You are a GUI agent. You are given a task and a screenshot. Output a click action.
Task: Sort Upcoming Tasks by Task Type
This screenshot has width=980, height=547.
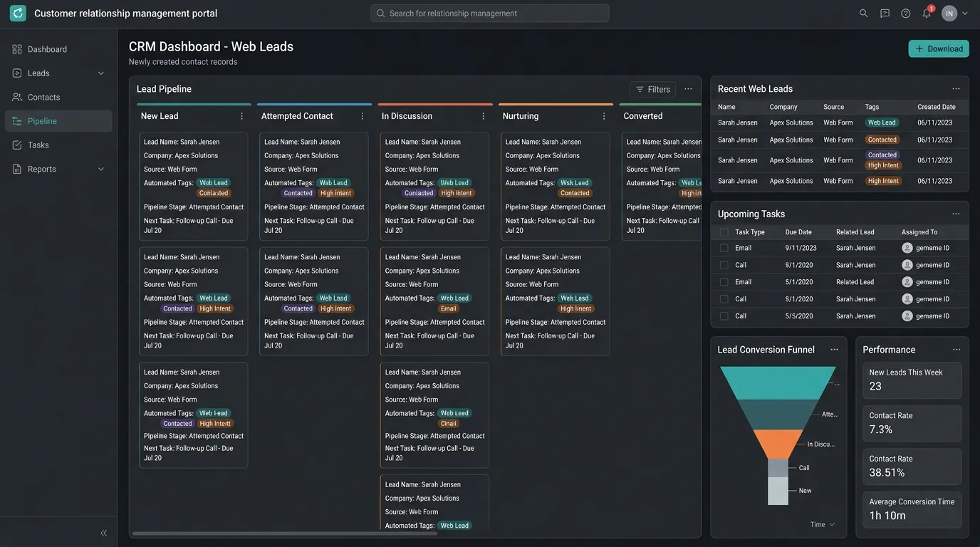coord(750,232)
